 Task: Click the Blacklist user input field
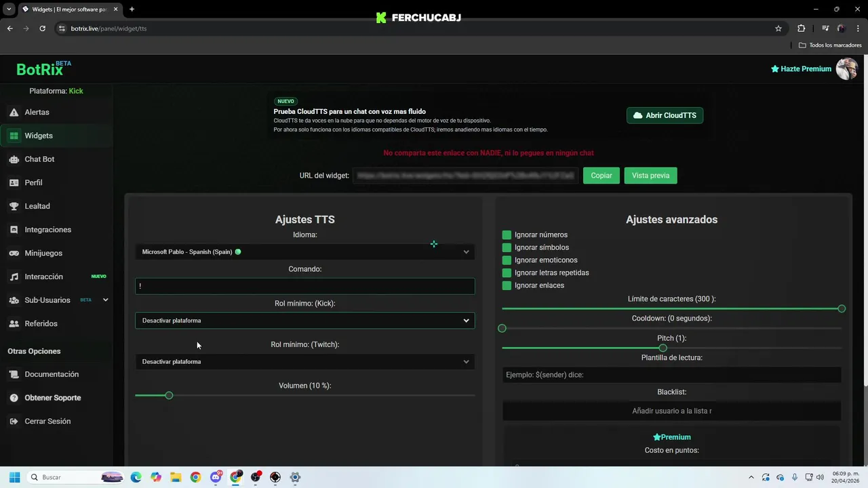[x=671, y=411]
